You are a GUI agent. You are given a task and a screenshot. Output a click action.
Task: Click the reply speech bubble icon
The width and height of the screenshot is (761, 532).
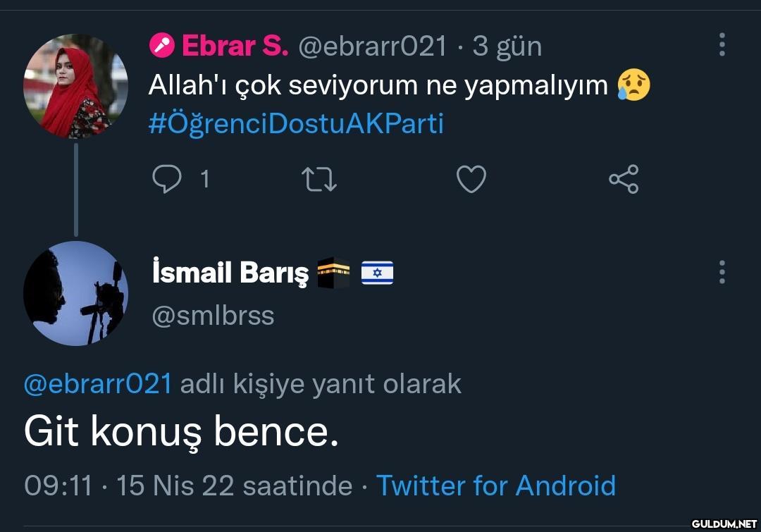pyautogui.click(x=166, y=180)
